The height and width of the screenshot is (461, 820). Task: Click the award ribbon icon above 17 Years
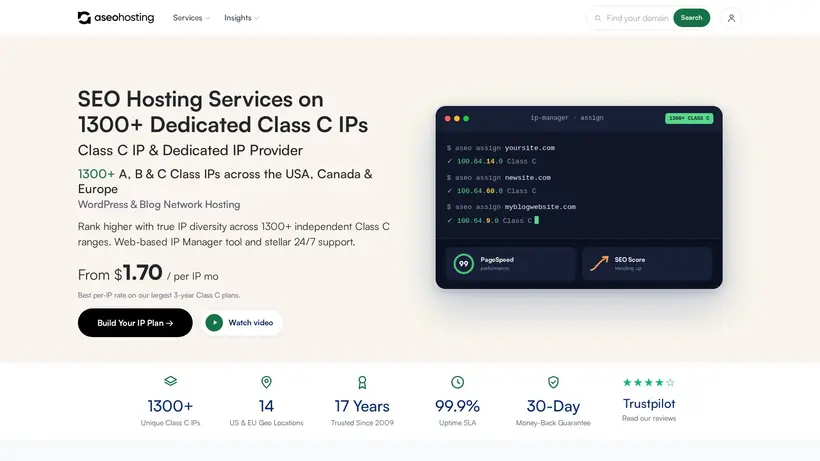(362, 383)
